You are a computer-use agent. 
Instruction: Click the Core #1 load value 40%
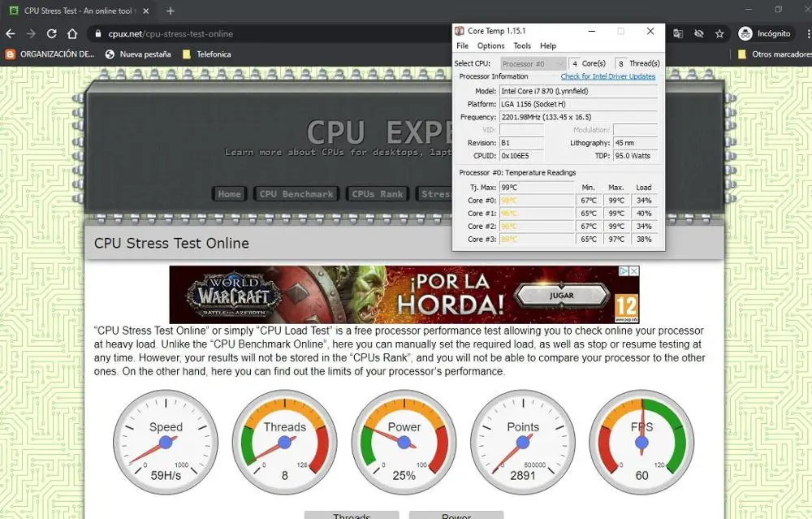(x=644, y=214)
